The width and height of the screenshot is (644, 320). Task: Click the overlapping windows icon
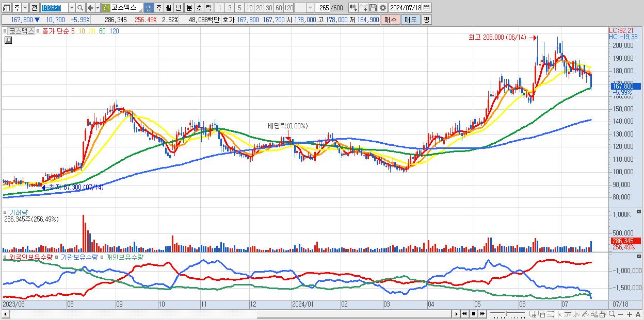[x=542, y=314]
